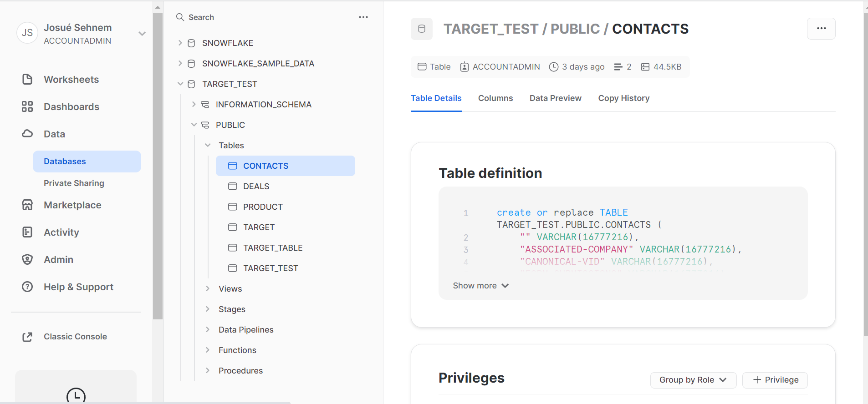Open object browser more options menu

[x=363, y=17]
